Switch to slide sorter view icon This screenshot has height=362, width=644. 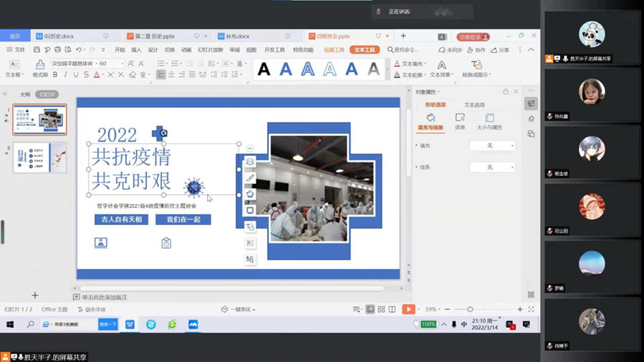(x=381, y=309)
